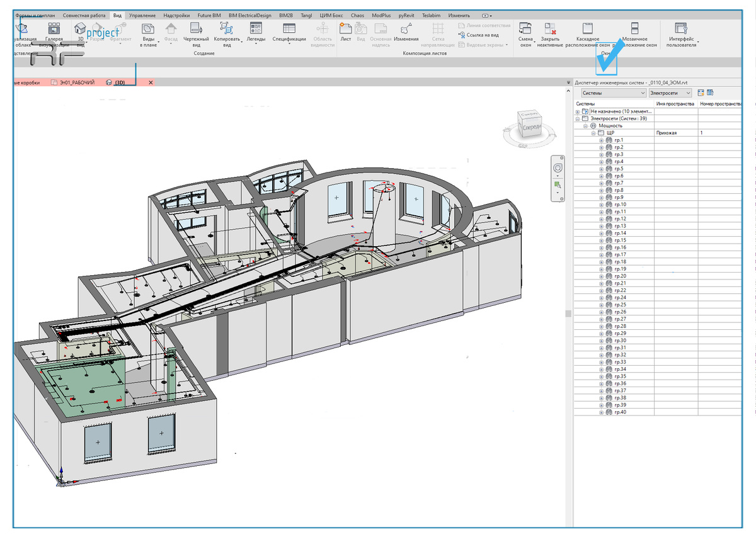This screenshot has height=537, width=756.
Task: Open the Изменения tool
Action: coord(406,31)
